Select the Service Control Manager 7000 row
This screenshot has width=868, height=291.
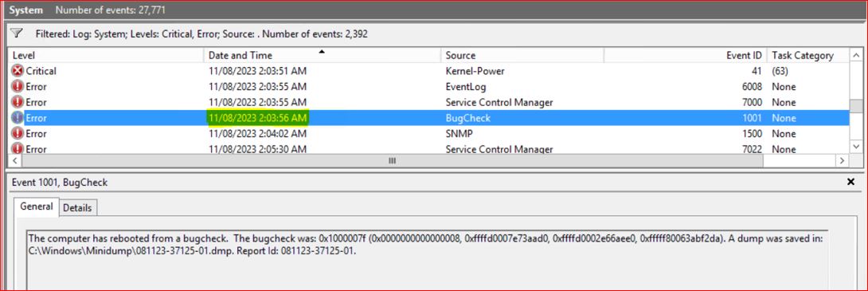428,102
